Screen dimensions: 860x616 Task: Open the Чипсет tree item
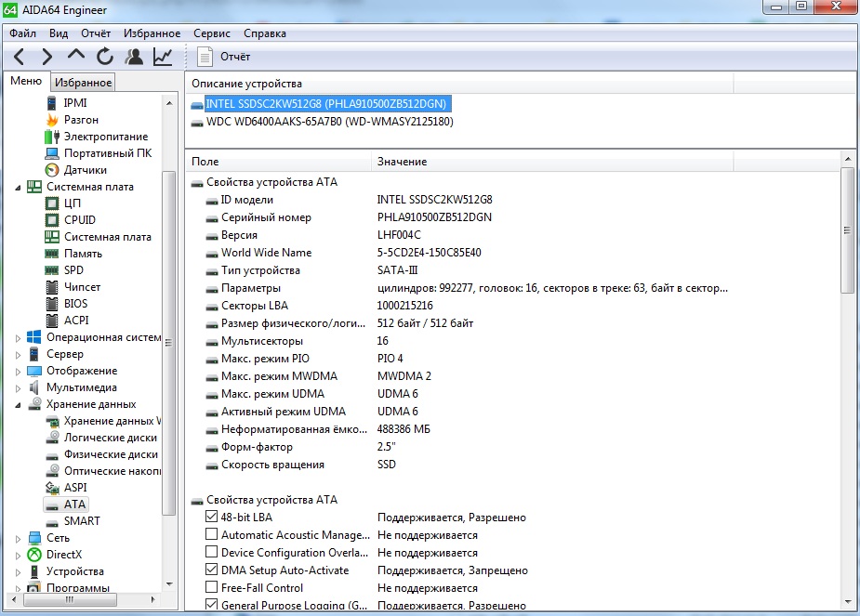[x=82, y=286]
